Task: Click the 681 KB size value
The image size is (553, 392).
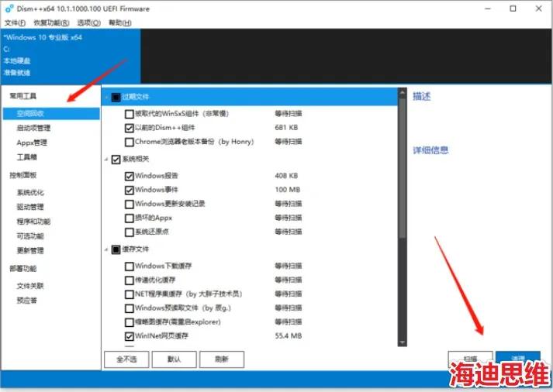Action: 286,128
